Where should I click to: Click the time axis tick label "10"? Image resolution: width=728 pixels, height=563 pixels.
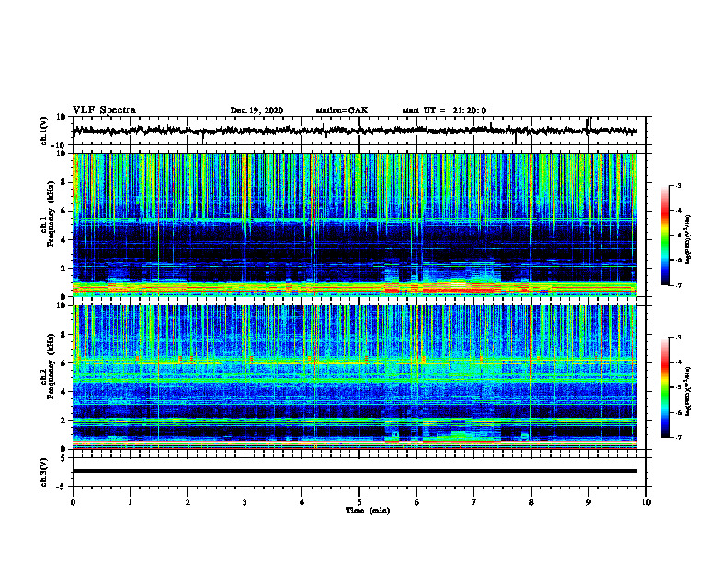click(646, 502)
